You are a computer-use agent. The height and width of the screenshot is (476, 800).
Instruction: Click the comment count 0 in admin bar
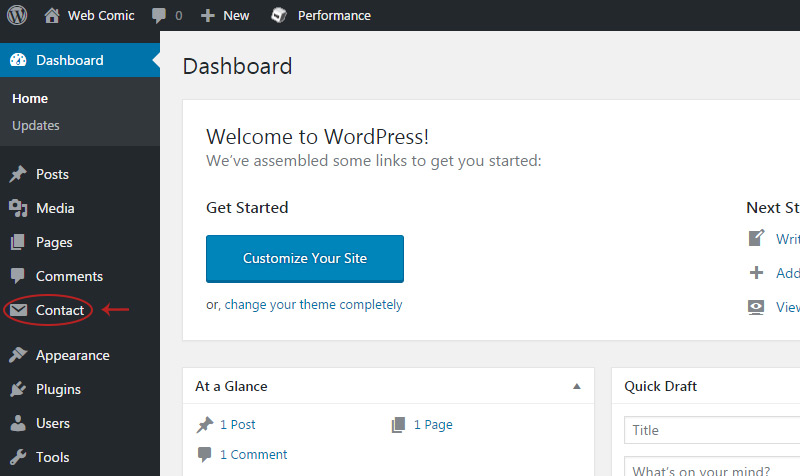point(179,16)
